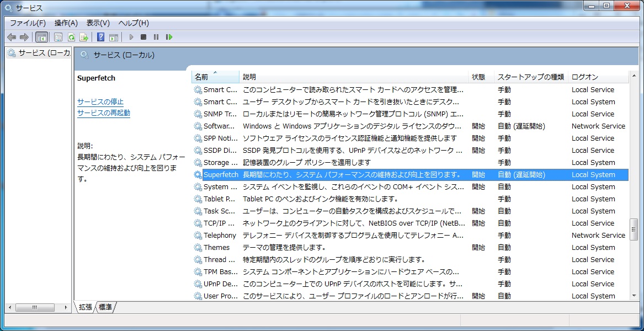Click the gear icon of Tablet P... row

click(x=198, y=199)
